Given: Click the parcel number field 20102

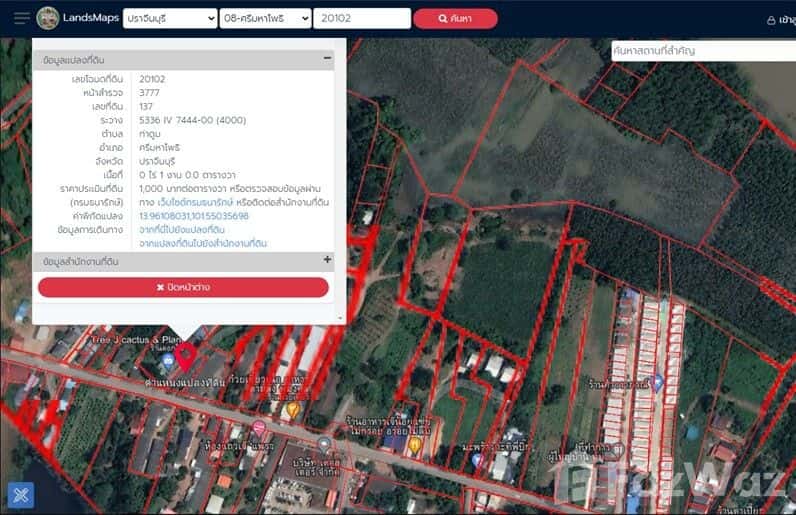Looking at the screenshot, I should (x=361, y=18).
